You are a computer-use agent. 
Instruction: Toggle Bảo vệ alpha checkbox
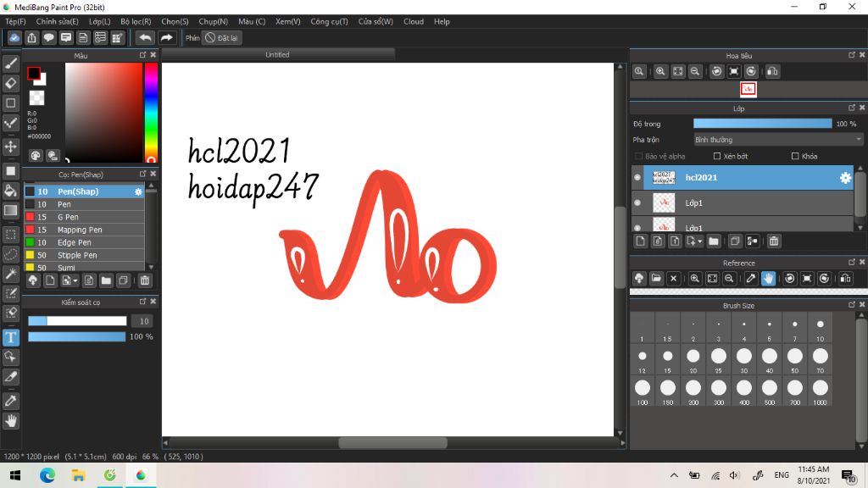pyautogui.click(x=639, y=156)
